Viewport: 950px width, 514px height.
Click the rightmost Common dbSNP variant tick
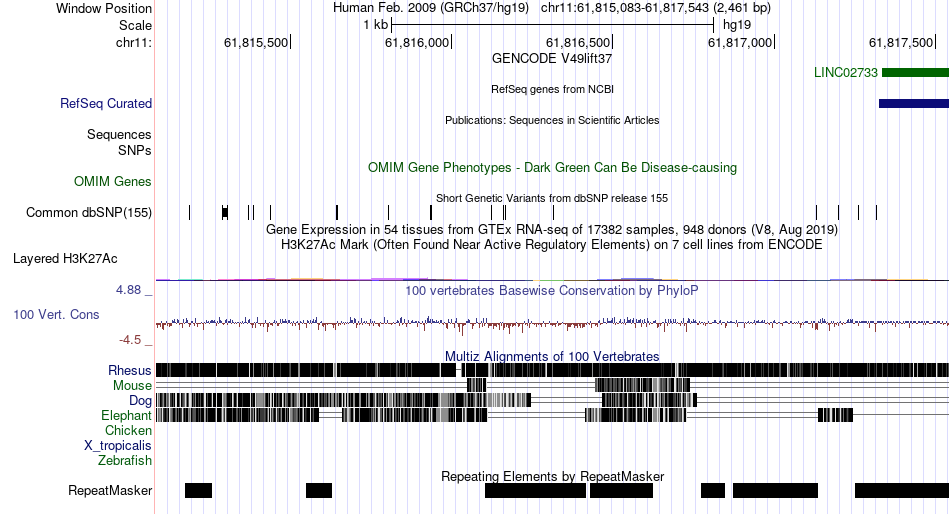click(x=876, y=212)
